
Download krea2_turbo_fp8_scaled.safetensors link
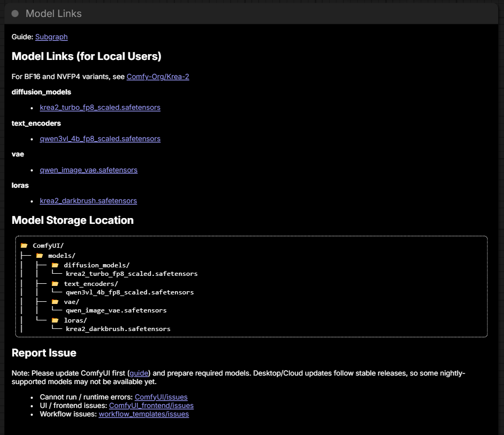click(100, 108)
